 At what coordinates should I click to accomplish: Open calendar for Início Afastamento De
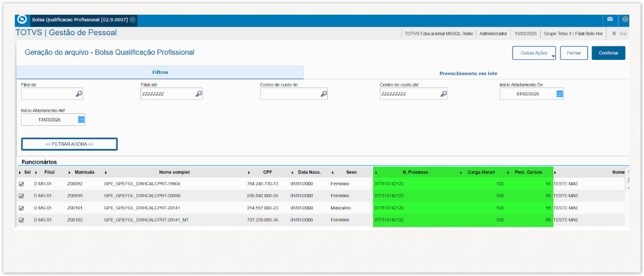pos(559,94)
